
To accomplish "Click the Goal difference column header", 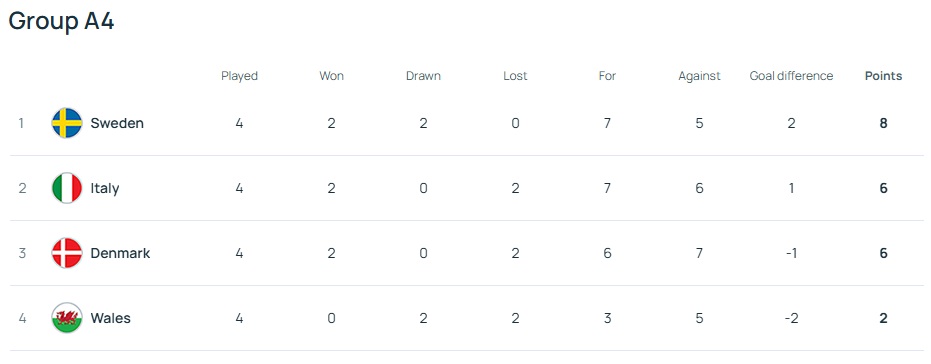I will 791,76.
